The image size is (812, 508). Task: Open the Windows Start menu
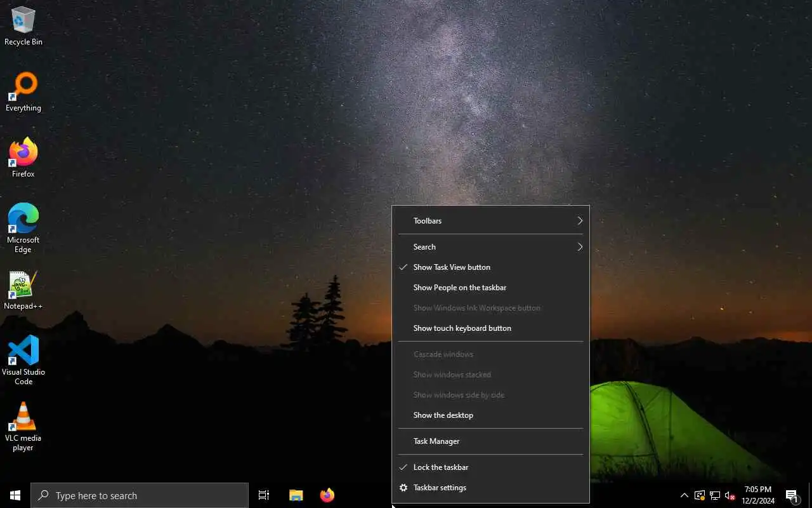(15, 495)
